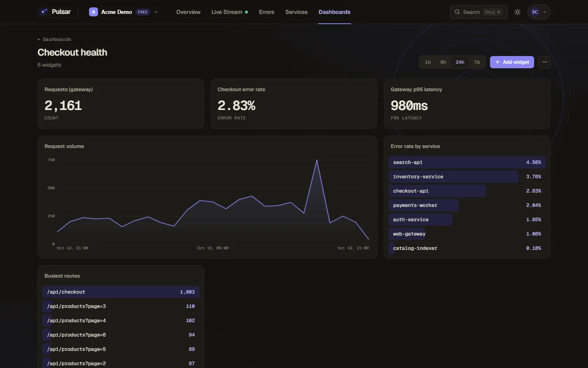Screen dimensions: 588x368
Task: Select the /api/products?page=6 route
Action: (x=120, y=335)
